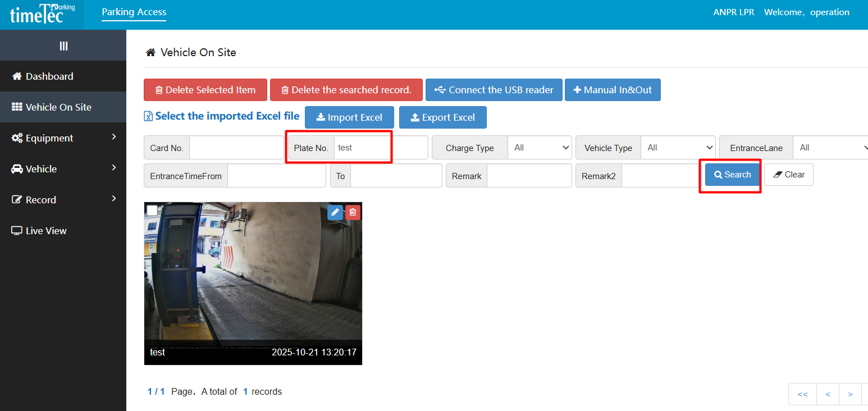
Task: Click the TimeTec Parking logo
Action: pyautogui.click(x=42, y=15)
